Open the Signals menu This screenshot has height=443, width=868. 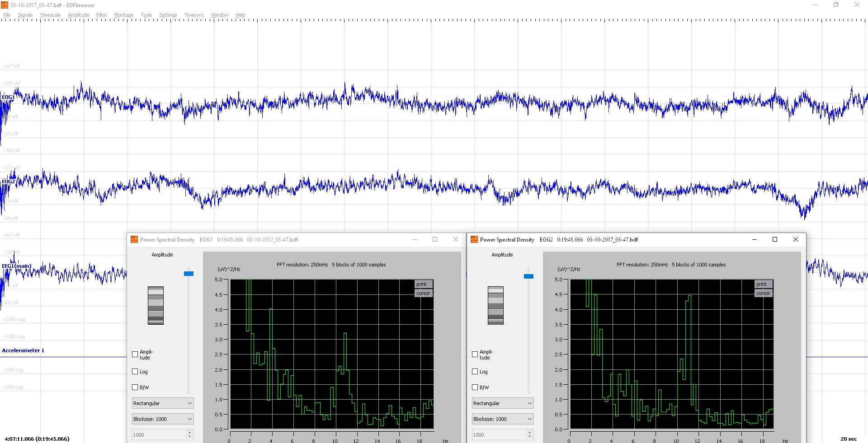point(25,15)
